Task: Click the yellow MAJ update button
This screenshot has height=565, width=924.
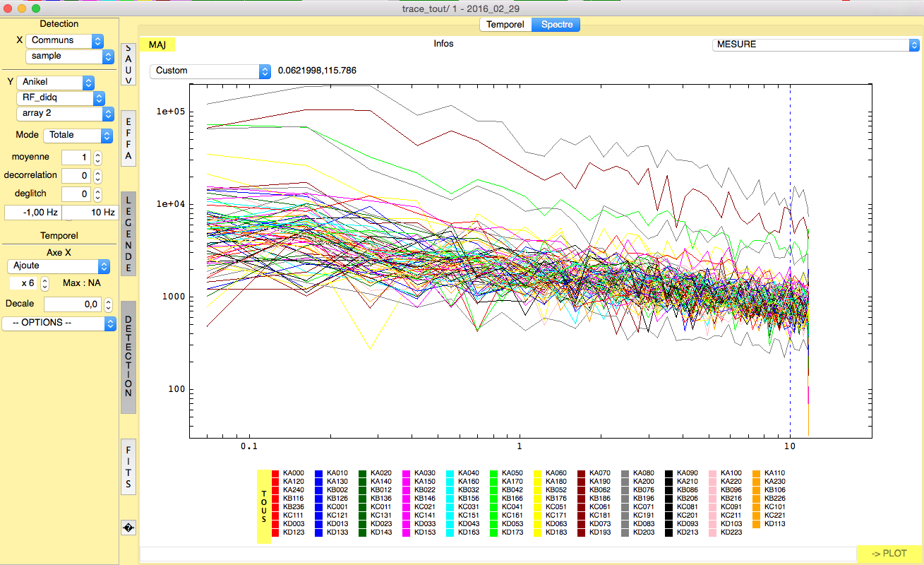Action: 157,44
